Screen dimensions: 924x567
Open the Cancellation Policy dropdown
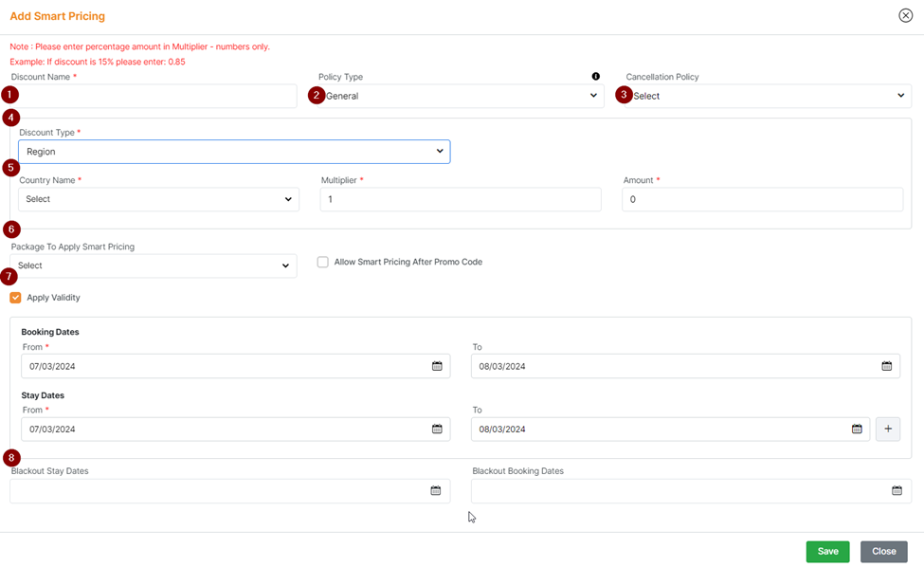[768, 96]
